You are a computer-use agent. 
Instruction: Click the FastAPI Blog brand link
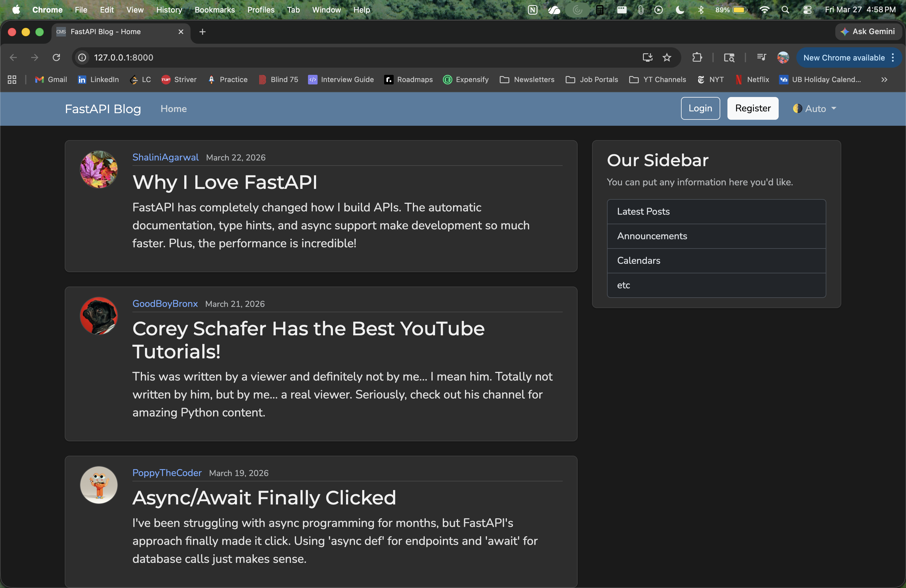(103, 109)
